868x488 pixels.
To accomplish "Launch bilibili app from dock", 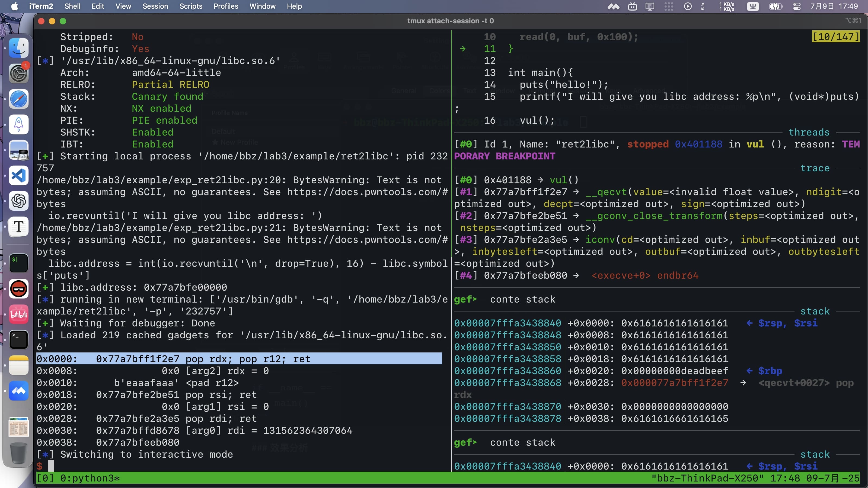I will coord(18,314).
